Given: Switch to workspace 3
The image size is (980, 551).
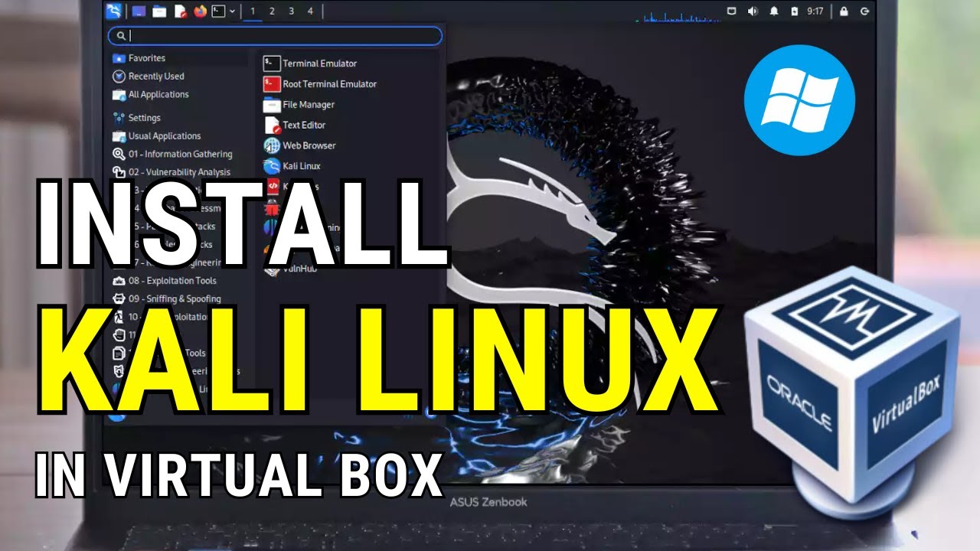Looking at the screenshot, I should point(291,11).
